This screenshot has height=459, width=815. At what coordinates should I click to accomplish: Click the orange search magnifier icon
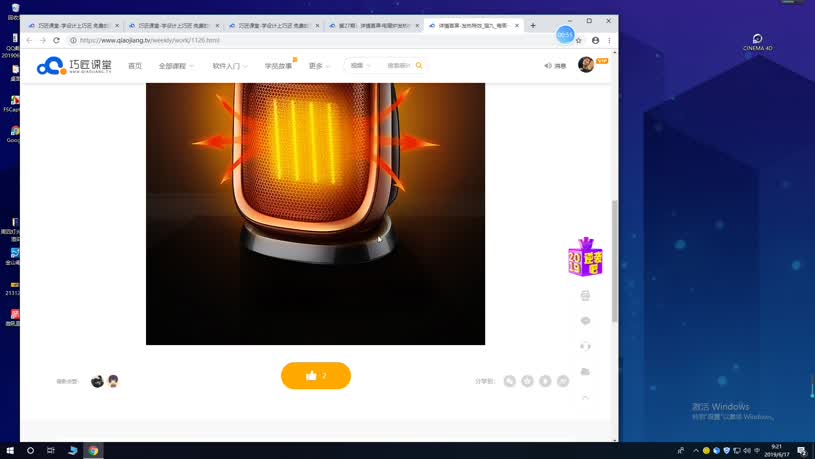click(x=419, y=65)
